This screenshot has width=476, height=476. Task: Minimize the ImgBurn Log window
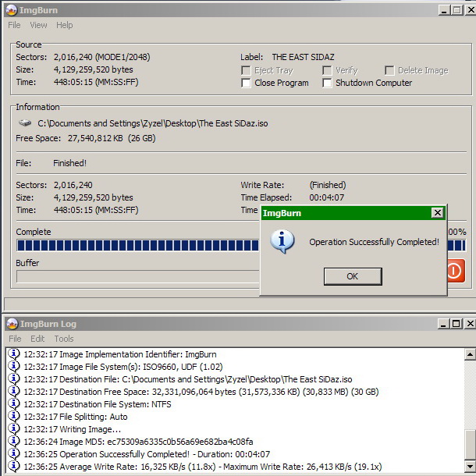tap(443, 324)
